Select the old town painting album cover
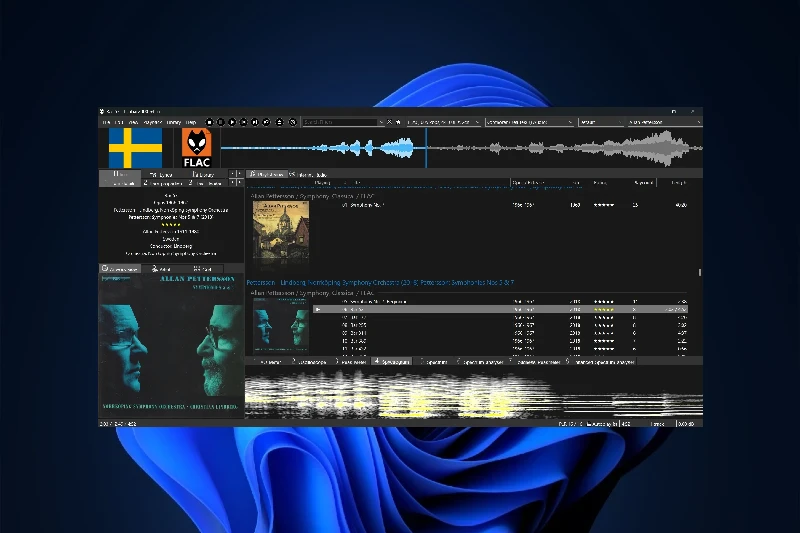Viewport: 800px width, 533px height. point(280,231)
